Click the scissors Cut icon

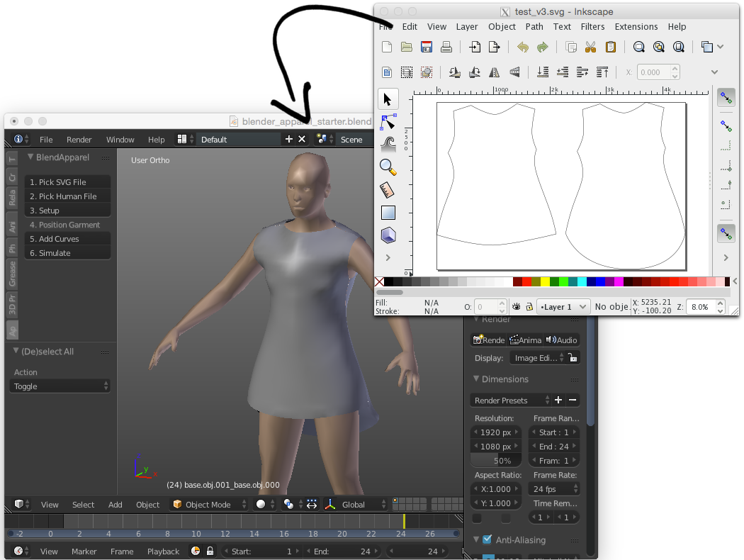[590, 47]
